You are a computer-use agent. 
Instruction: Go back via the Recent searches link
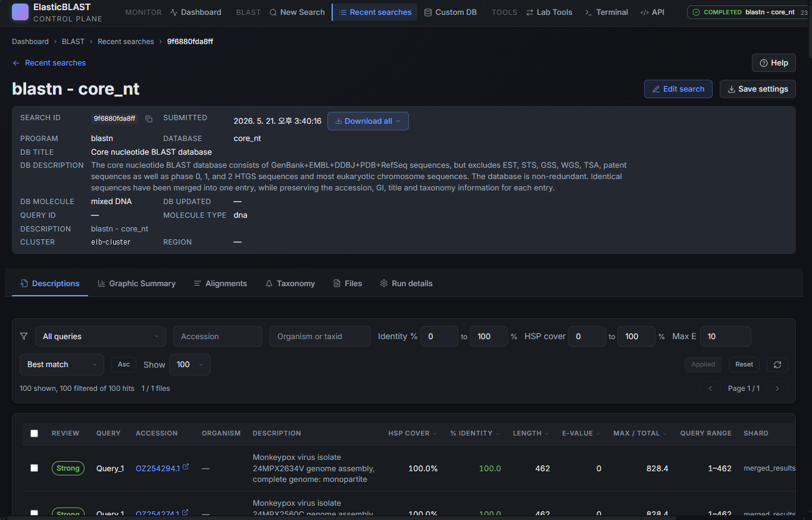55,63
